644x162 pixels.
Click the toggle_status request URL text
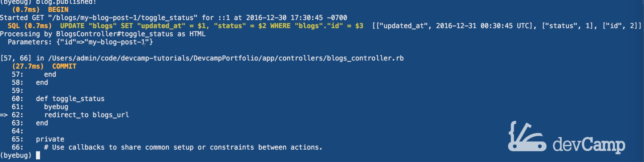tap(123, 18)
